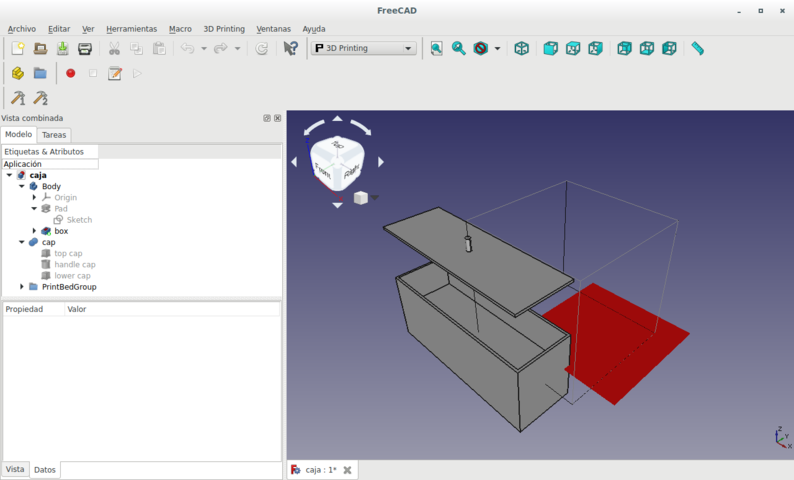Set the right view icon
Screen dimensions: 794x480
coord(595,48)
